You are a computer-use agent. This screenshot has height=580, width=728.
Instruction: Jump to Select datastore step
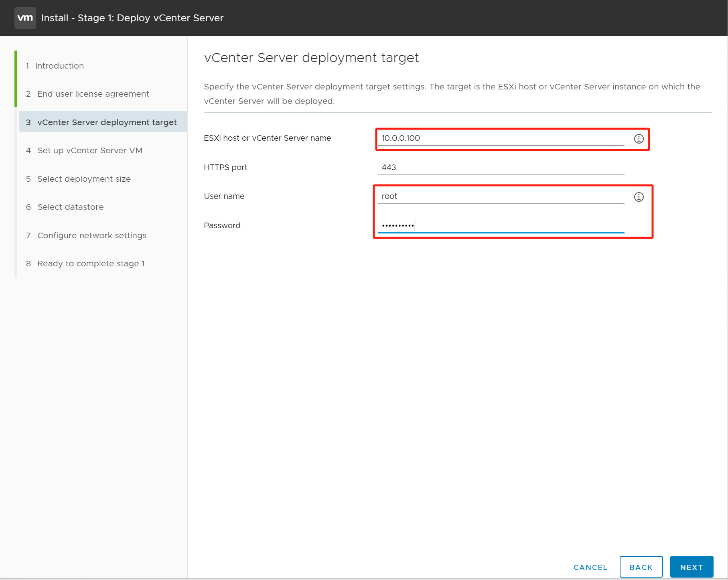point(71,207)
